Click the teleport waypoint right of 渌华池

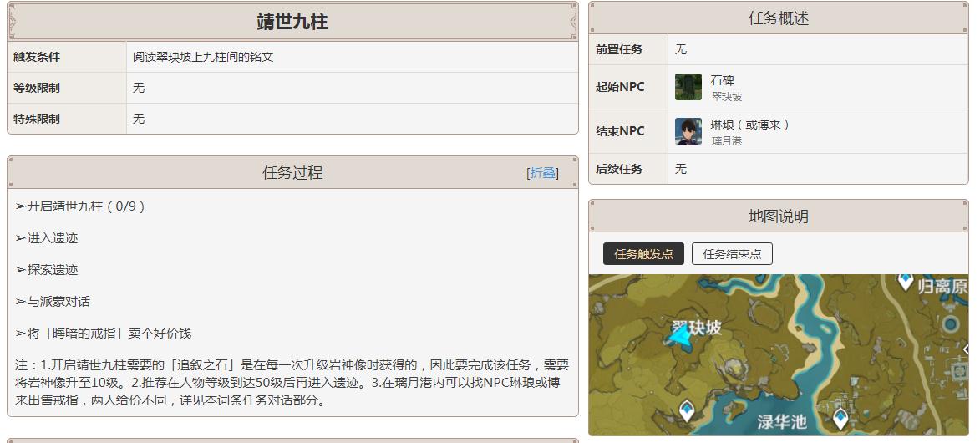(x=840, y=418)
